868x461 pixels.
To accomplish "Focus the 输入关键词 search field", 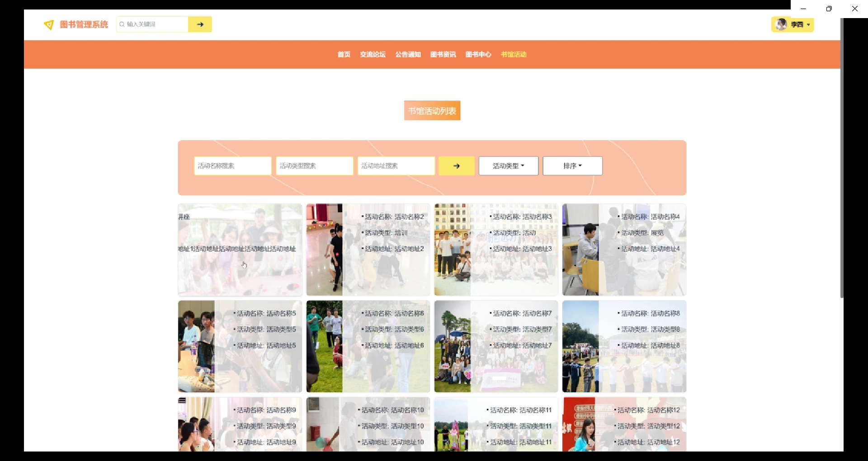I will click(152, 24).
